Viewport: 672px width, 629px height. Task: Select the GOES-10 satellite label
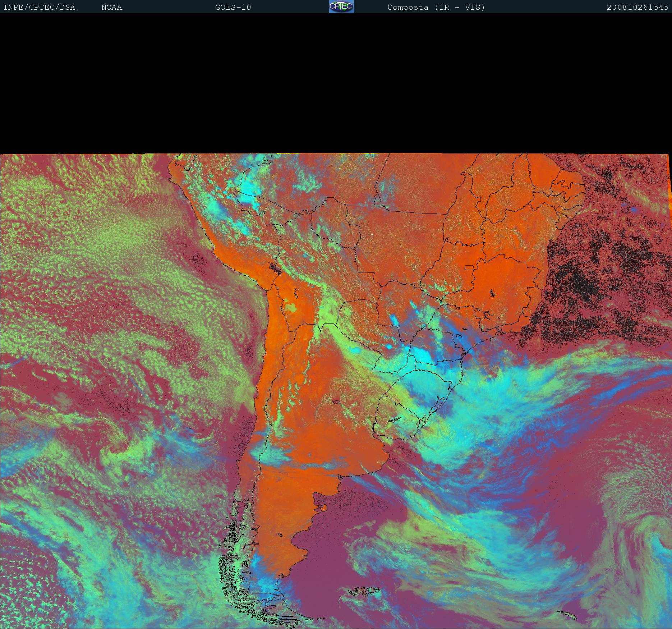(x=233, y=7)
